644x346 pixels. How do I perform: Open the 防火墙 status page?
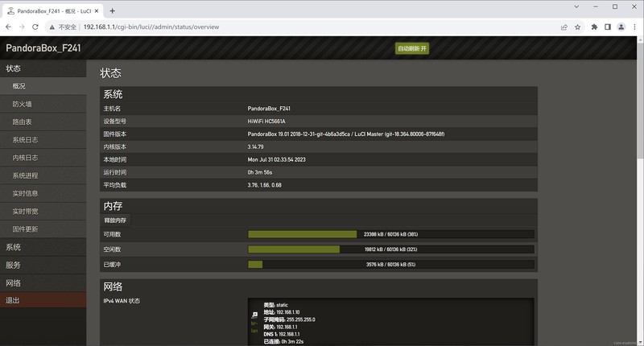pos(43,105)
